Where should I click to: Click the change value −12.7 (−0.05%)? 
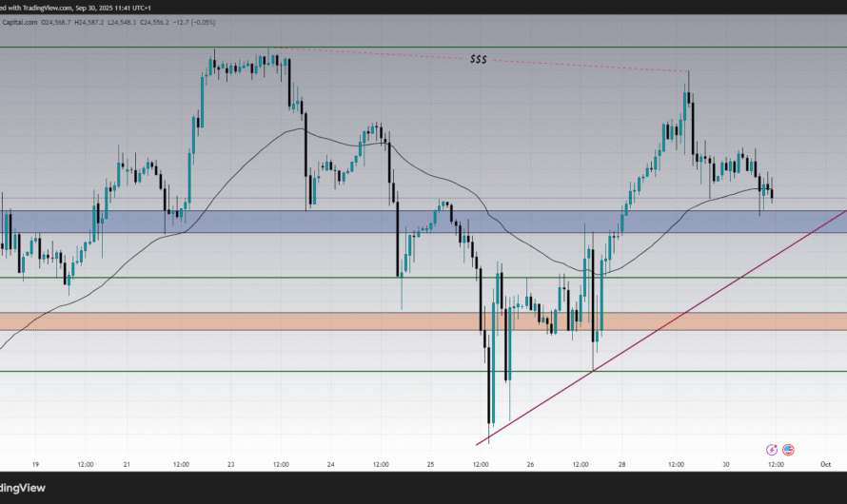[194, 22]
